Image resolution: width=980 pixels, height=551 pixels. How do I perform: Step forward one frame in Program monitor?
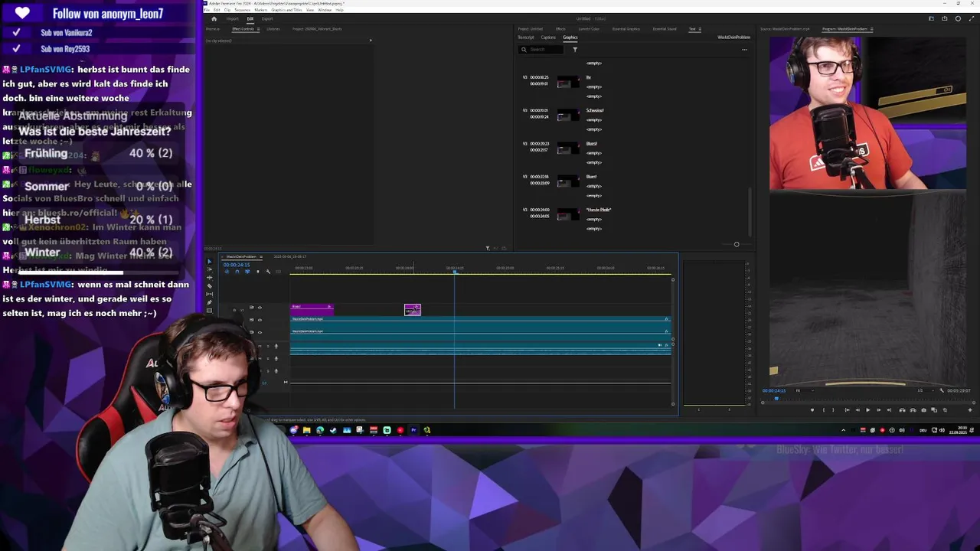click(x=879, y=409)
